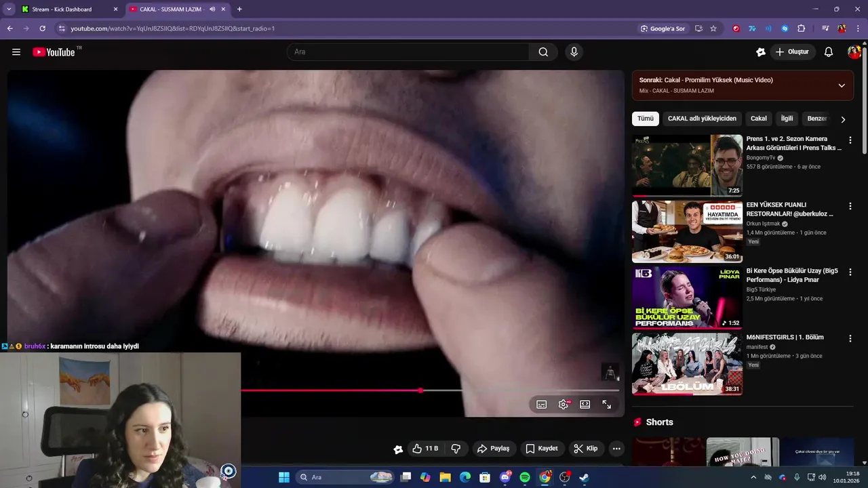Switch the player to theater mode

click(x=585, y=405)
